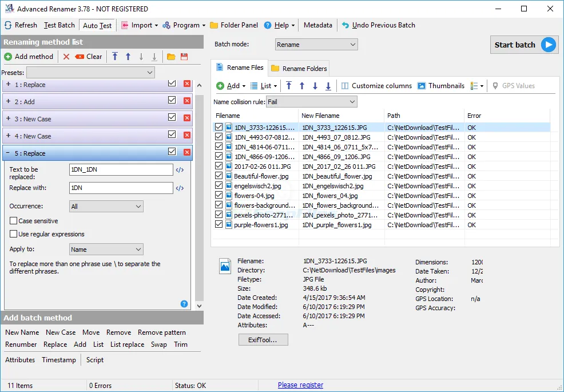Switch to the Rename Folders tab
Image resolution: width=564 pixels, height=392 pixels.
pos(299,69)
